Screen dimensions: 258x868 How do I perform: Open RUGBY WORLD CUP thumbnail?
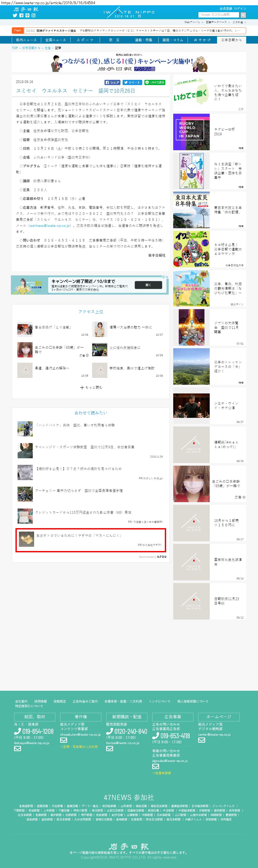191,132
